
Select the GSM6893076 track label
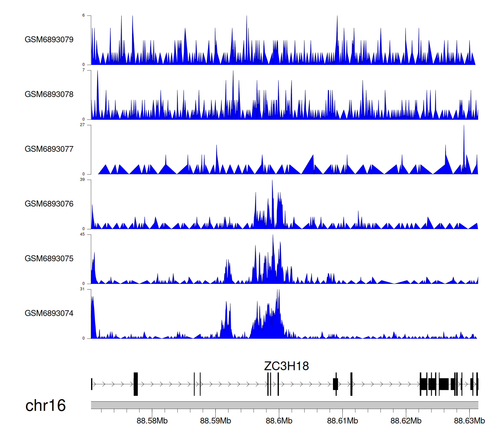coord(49,204)
